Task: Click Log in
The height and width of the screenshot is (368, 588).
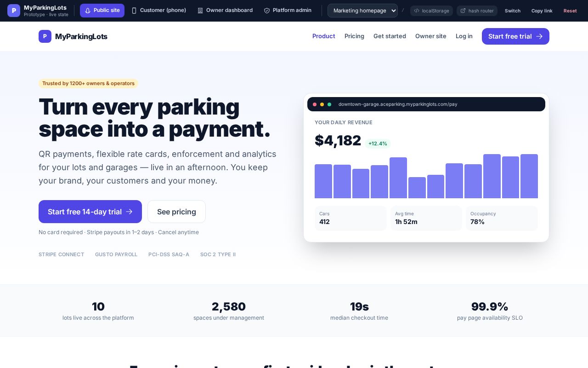Action: point(464,36)
